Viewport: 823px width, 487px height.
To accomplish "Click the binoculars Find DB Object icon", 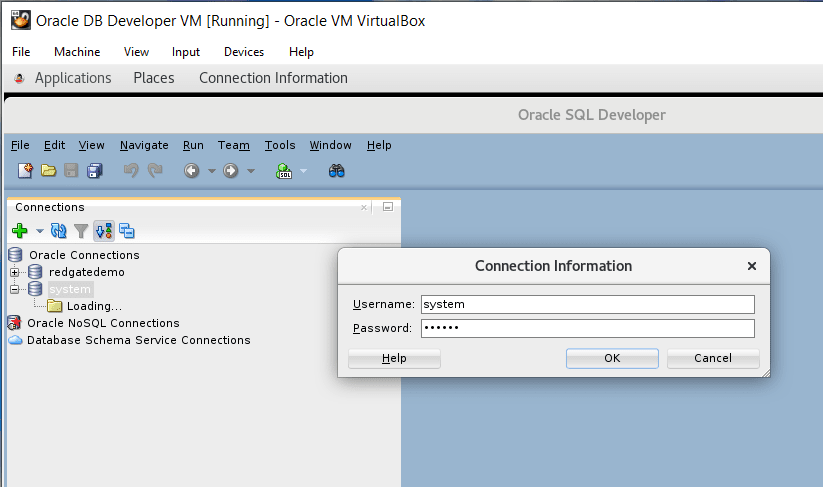I will (336, 171).
